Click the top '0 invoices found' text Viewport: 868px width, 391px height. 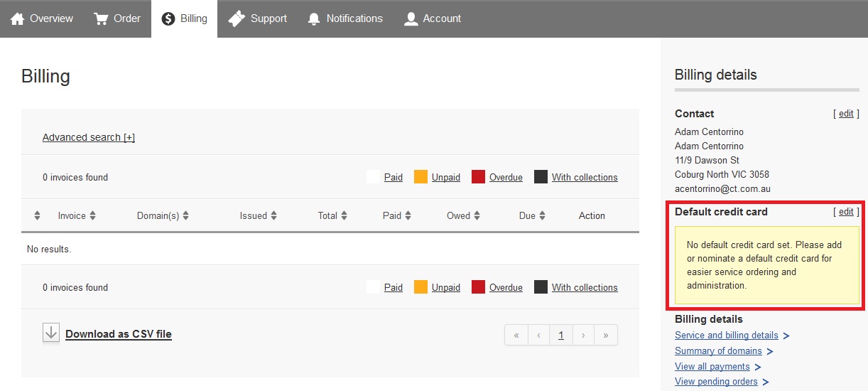click(x=75, y=177)
